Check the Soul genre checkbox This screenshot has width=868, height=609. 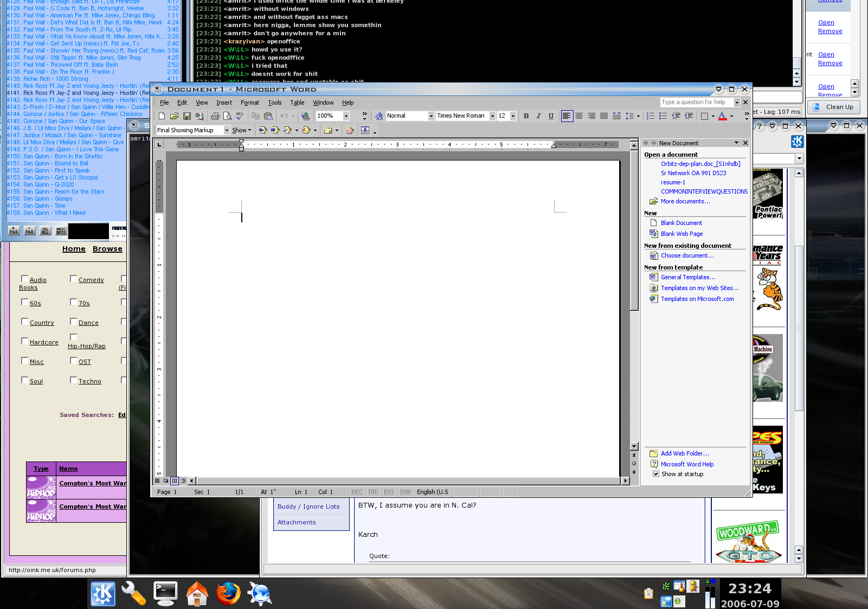click(24, 380)
